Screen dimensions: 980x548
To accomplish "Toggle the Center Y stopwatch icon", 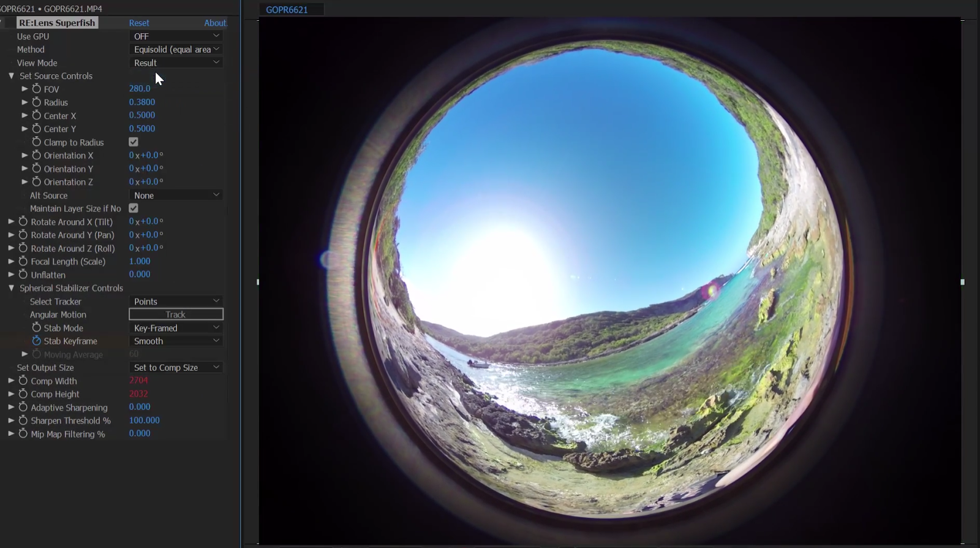I will 37,129.
